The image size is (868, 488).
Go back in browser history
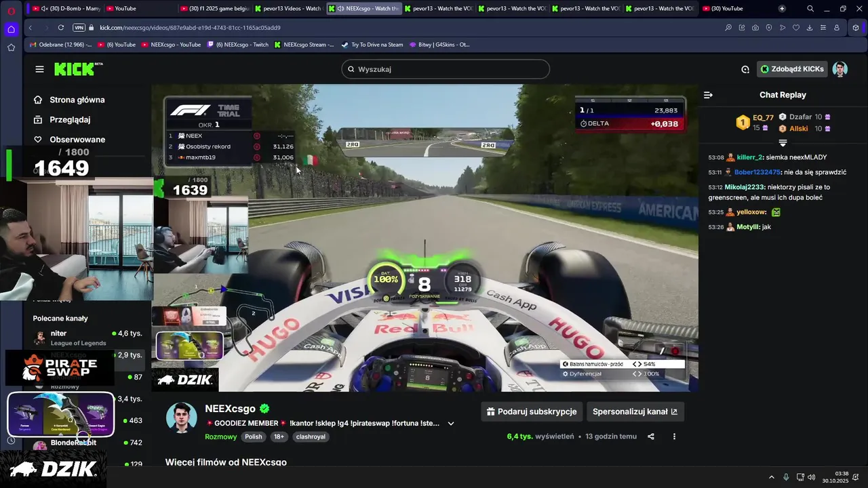(x=31, y=28)
